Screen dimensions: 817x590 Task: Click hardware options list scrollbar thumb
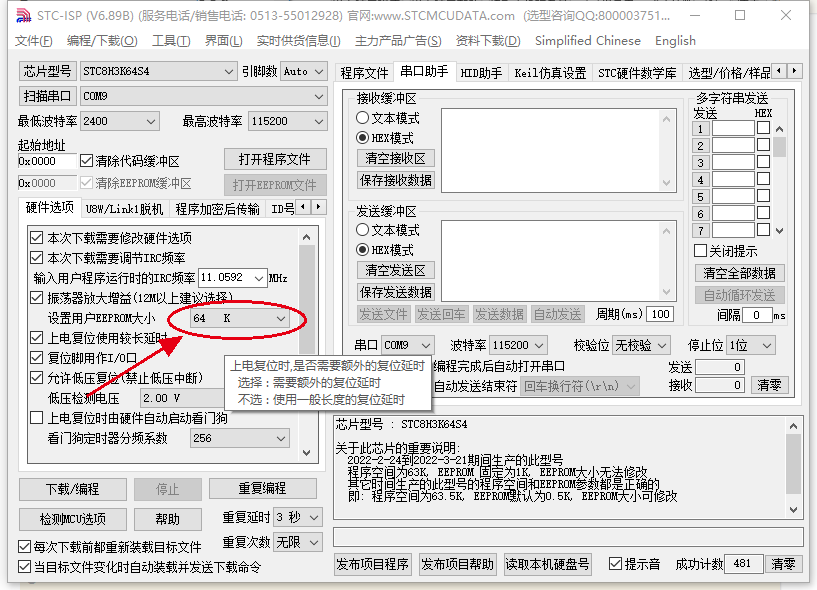pos(307,300)
